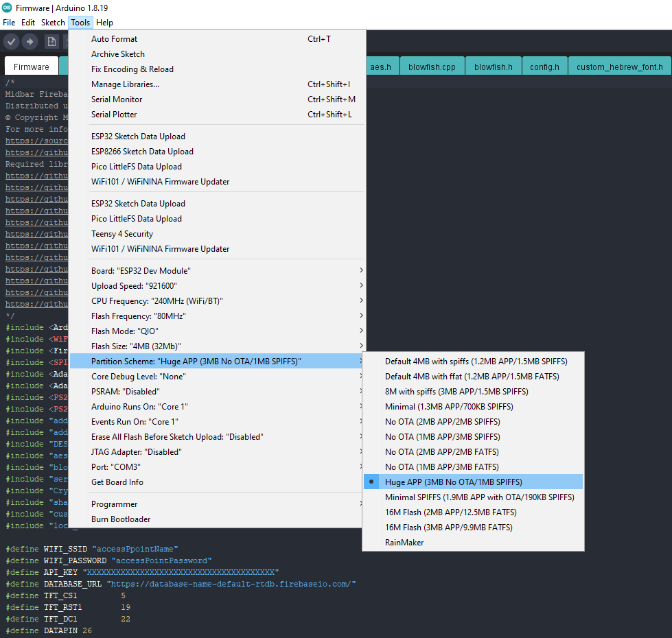Switch to the config.h tab
Viewport: 672px width, 638px height.
coord(545,67)
